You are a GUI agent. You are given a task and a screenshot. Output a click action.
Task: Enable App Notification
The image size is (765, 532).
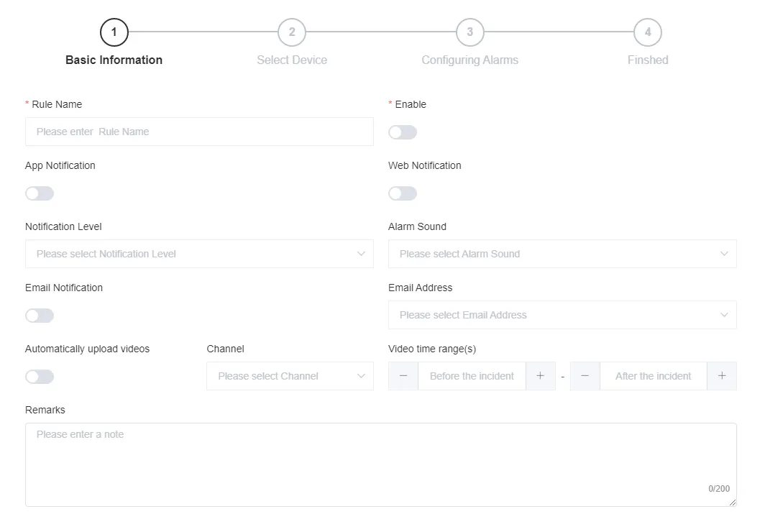point(40,193)
